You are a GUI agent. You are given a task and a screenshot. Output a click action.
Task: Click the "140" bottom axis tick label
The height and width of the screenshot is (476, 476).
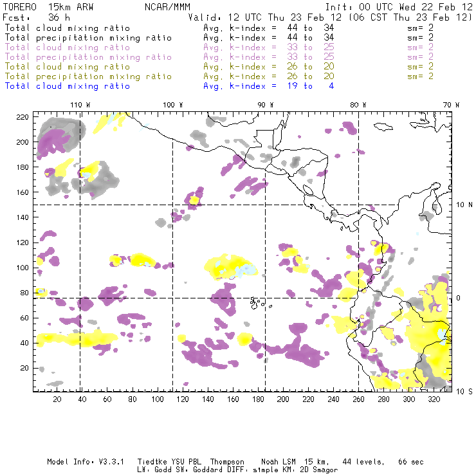(208, 399)
